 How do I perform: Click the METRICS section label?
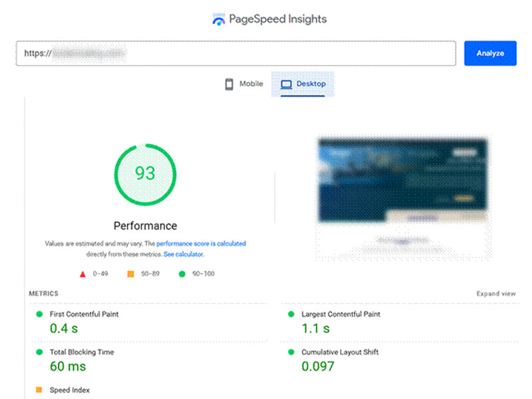click(x=43, y=293)
